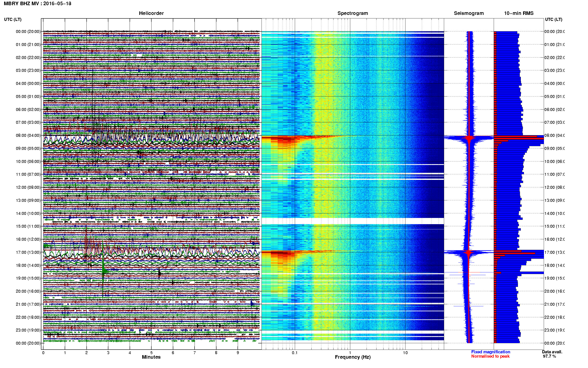This screenshot has width=588, height=368.
Task: Click the left 17:00 (13:00) time label
Action: [28, 252]
